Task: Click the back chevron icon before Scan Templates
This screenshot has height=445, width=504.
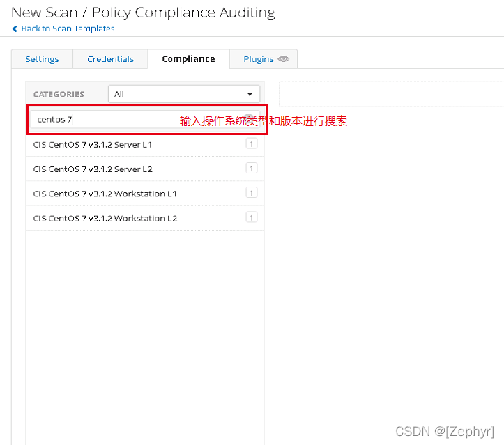Action: 15,29
